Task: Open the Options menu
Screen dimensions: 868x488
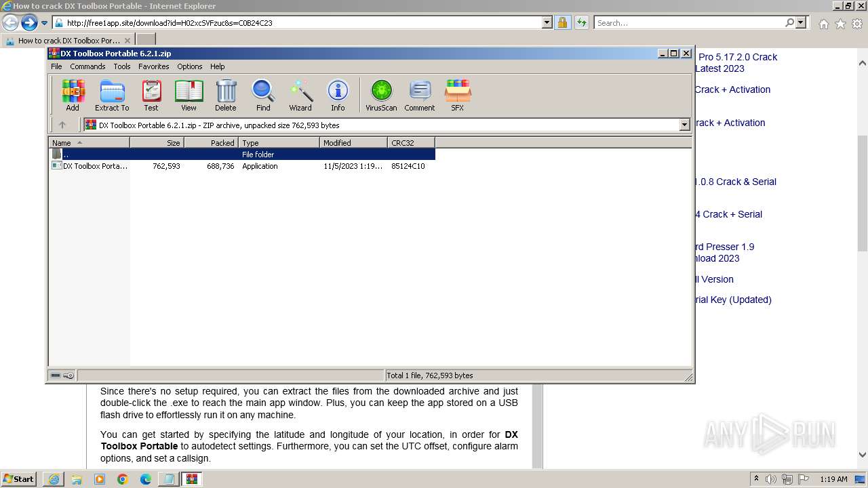Action: pos(190,66)
